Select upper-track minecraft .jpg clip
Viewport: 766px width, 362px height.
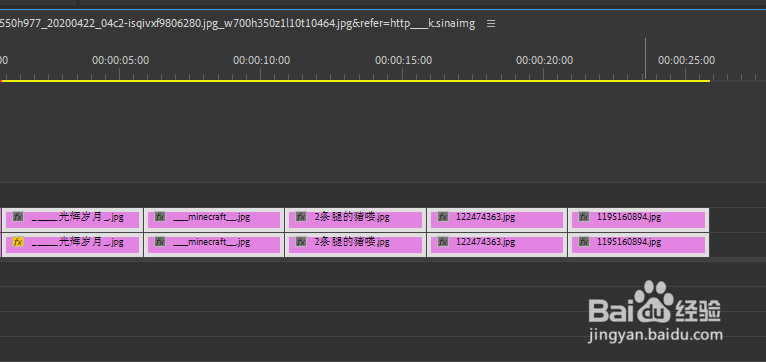point(214,220)
